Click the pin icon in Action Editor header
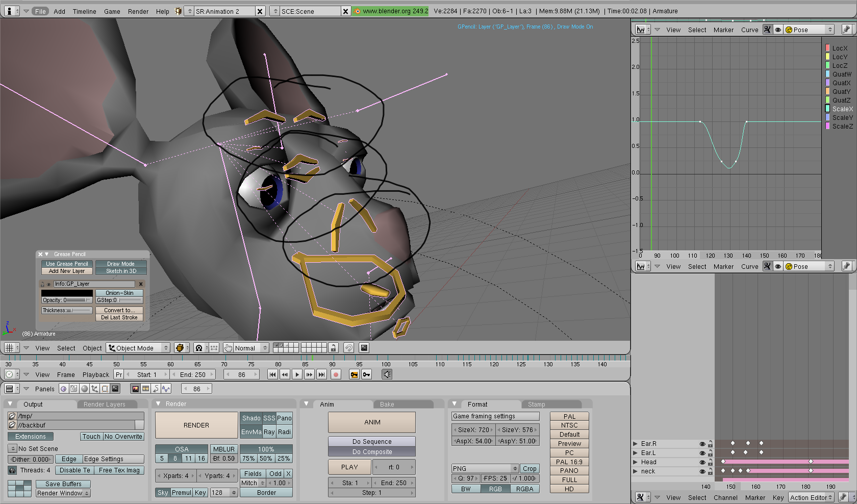857x504 pixels. 843,497
